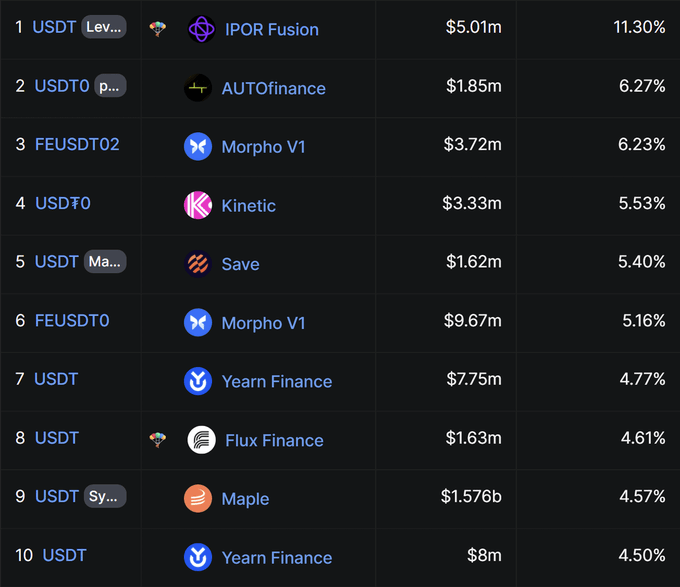The image size is (680, 587).
Task: Click Morpho V1 butterfly icon in row 3
Action: point(198,146)
